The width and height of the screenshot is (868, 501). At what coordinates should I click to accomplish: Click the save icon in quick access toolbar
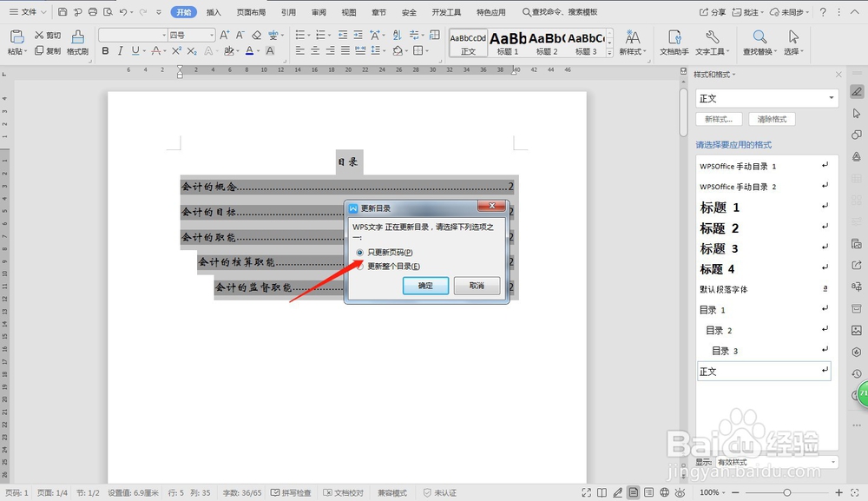62,11
